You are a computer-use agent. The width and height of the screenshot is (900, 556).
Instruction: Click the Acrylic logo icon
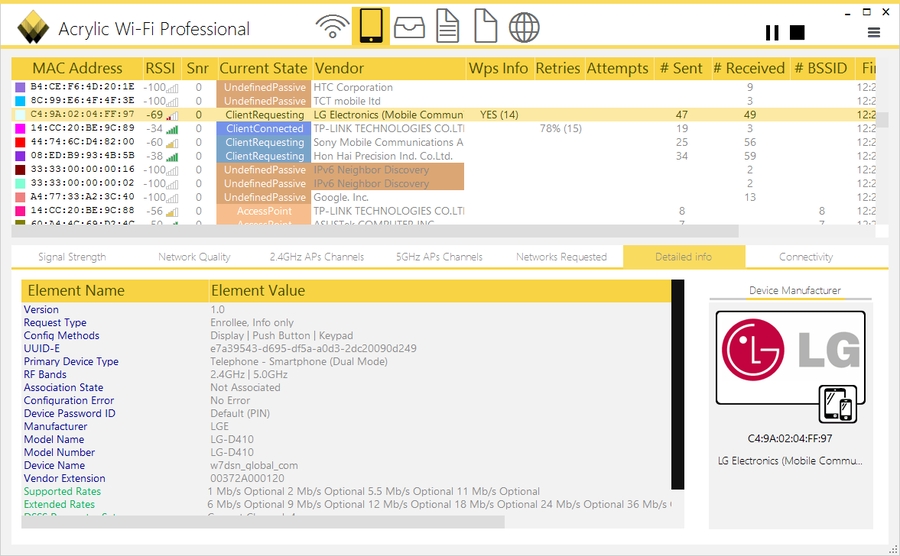(33, 28)
